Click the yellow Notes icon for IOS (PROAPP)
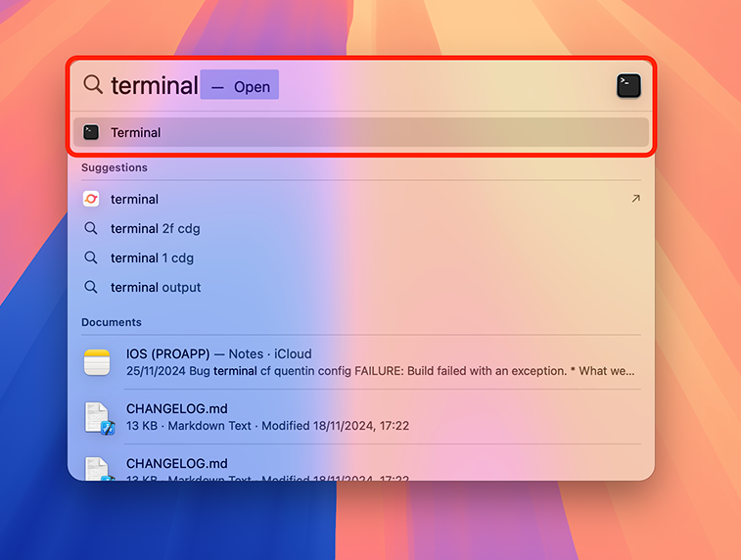The height and width of the screenshot is (560, 741). coord(97,362)
